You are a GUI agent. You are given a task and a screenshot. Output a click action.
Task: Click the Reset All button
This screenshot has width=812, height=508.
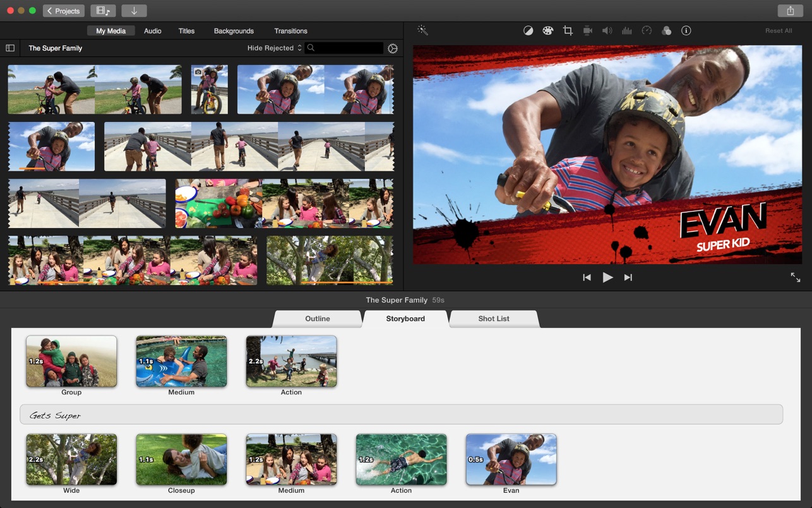(x=778, y=30)
